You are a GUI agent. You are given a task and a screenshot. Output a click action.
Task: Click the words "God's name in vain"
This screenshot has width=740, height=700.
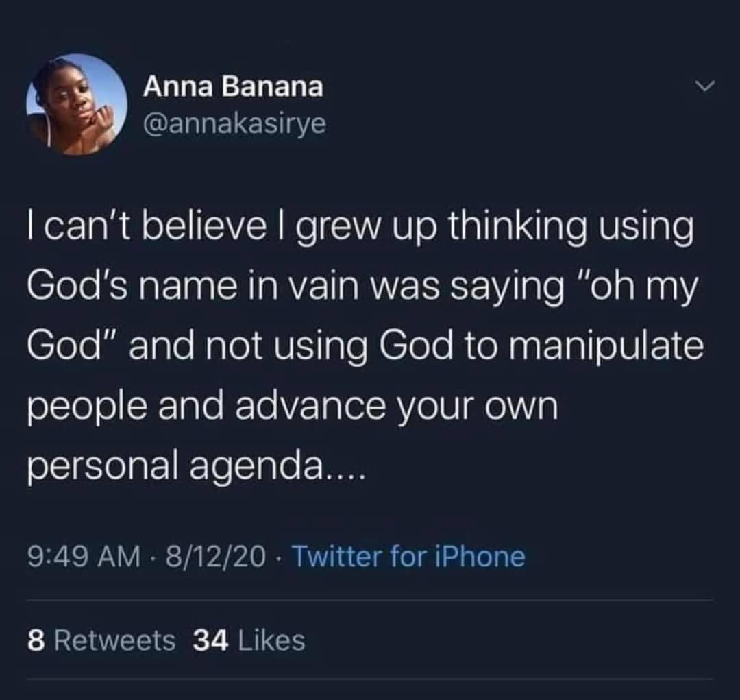click(x=192, y=287)
